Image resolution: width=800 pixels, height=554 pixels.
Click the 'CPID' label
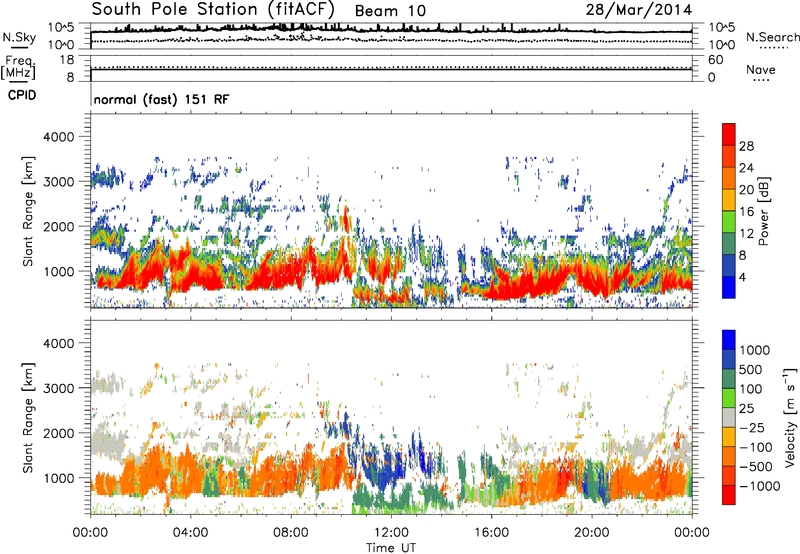pyautogui.click(x=22, y=95)
